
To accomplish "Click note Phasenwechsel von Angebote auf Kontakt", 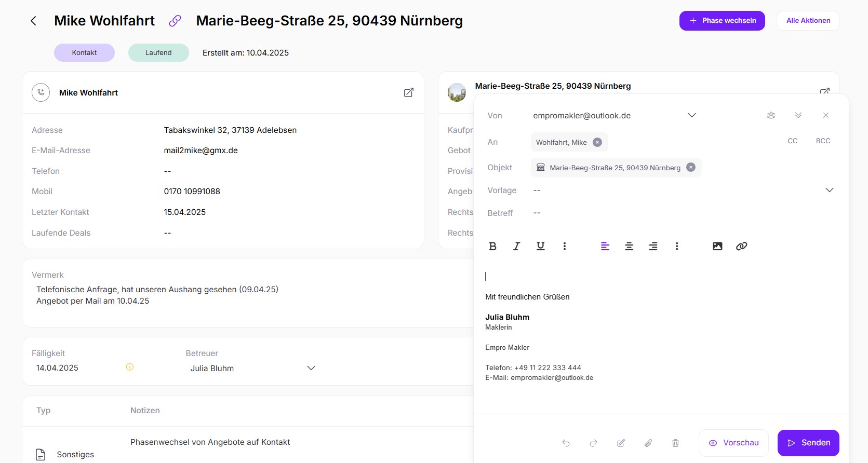I will pyautogui.click(x=210, y=442).
